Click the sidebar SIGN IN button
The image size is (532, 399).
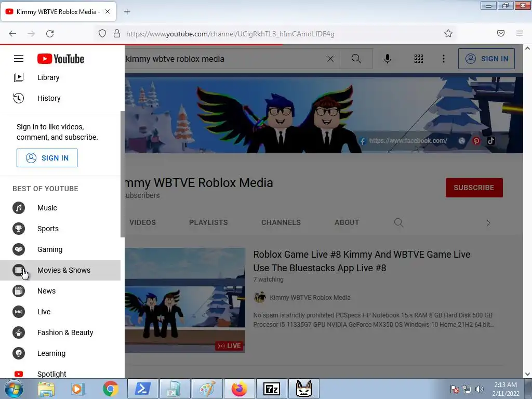(47, 158)
